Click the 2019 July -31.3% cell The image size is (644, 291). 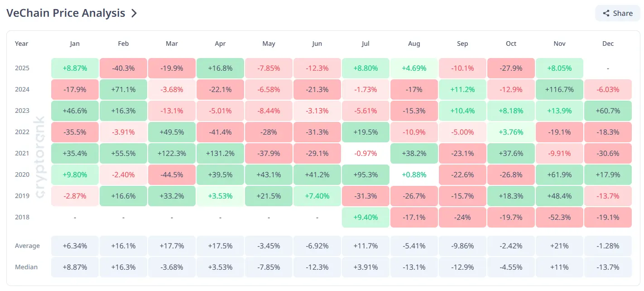coord(365,196)
